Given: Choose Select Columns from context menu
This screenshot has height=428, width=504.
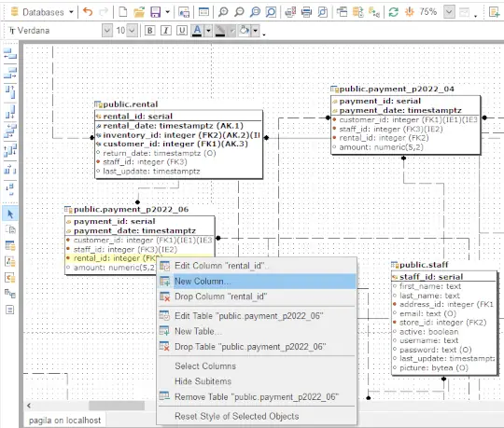Looking at the screenshot, I should pos(257,366).
